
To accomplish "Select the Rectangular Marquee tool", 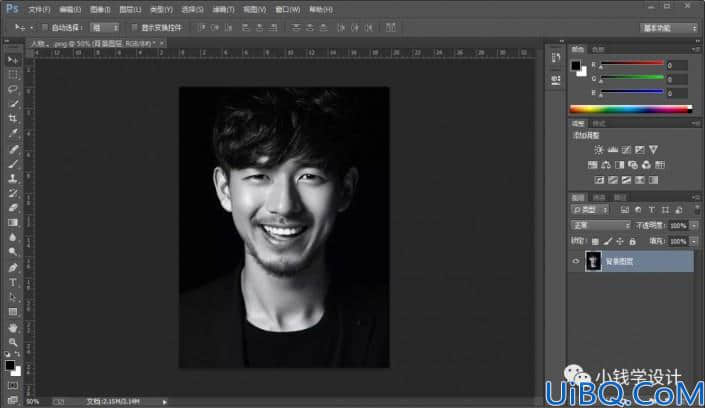I will coord(13,75).
